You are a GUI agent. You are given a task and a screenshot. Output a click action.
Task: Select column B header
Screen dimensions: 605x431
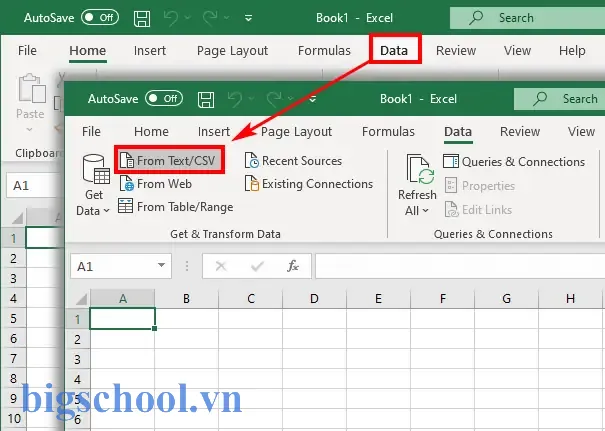(186, 299)
